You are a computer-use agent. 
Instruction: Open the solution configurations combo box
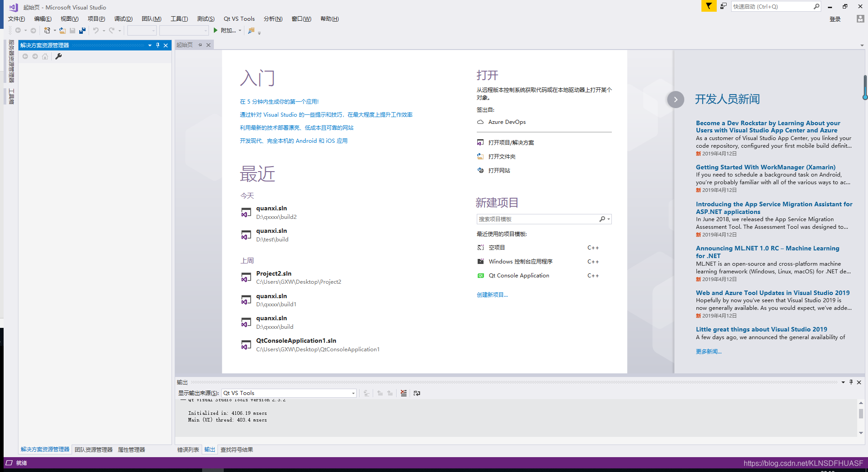[142, 31]
